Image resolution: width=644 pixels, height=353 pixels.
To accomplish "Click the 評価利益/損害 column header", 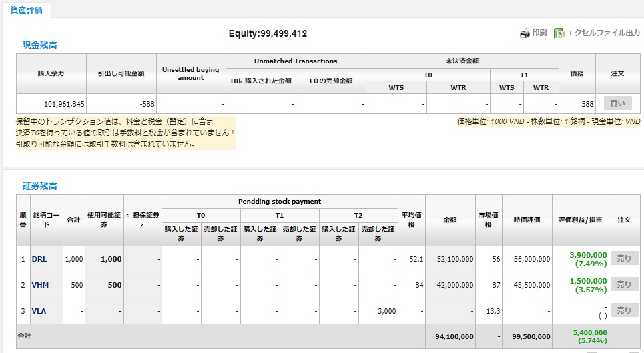I will [x=580, y=220].
